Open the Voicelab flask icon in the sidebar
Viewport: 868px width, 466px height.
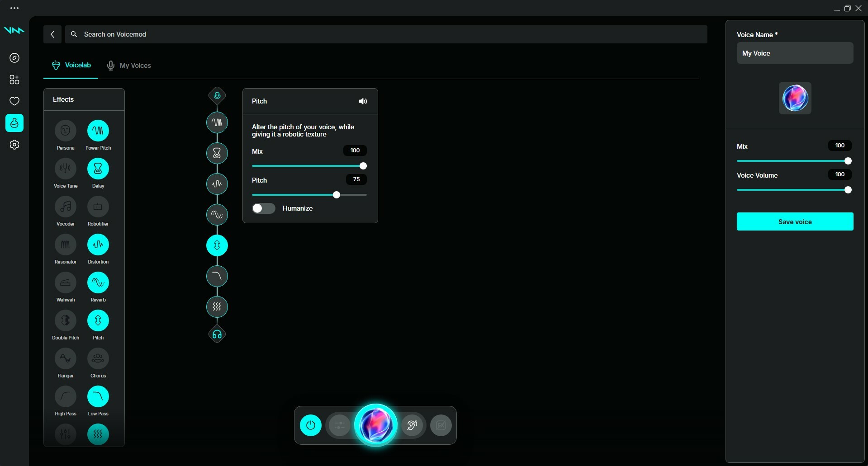(14, 122)
